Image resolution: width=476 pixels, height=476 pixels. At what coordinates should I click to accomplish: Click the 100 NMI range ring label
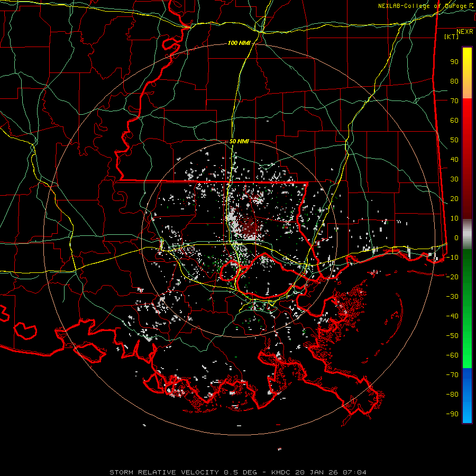(239, 43)
